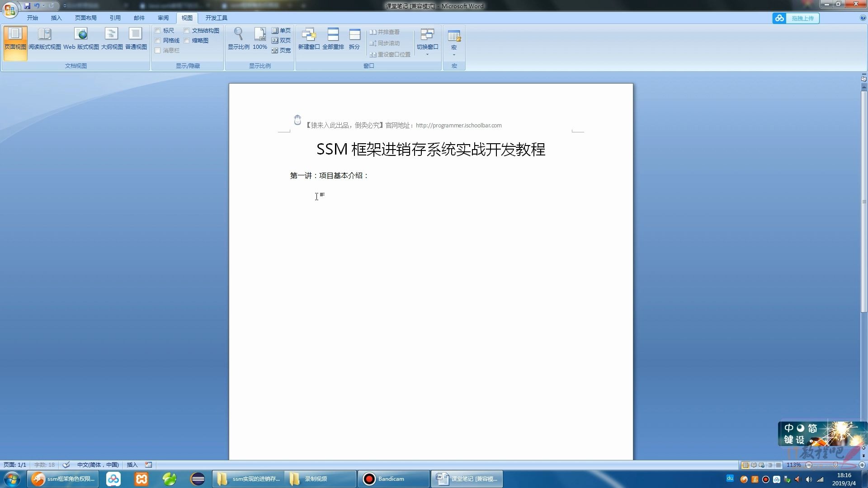Set zoom to 100%

point(259,40)
